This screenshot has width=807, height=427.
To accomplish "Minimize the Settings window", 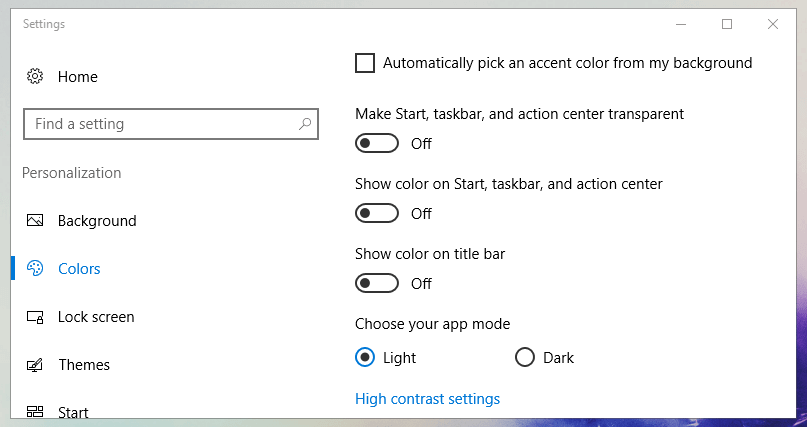I will coord(681,24).
